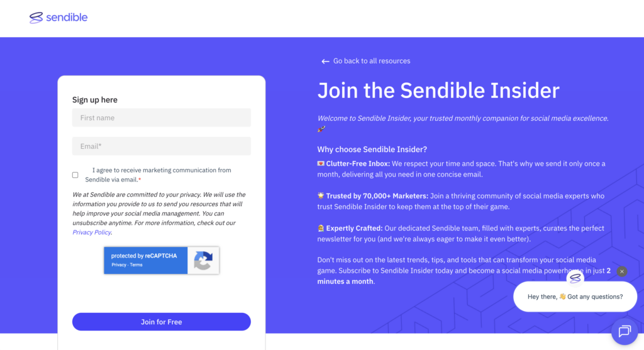
Task: Focus the First name field
Action: (162, 118)
